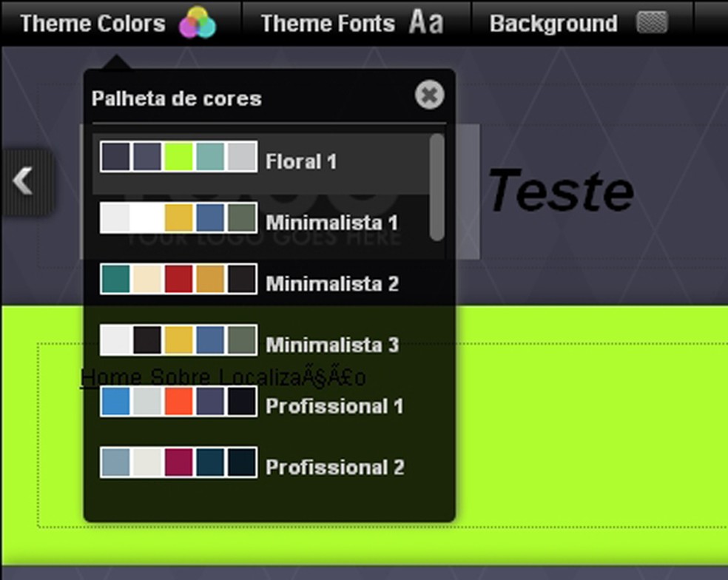
Task: Open the Theme Fonts menu
Action: tap(328, 24)
